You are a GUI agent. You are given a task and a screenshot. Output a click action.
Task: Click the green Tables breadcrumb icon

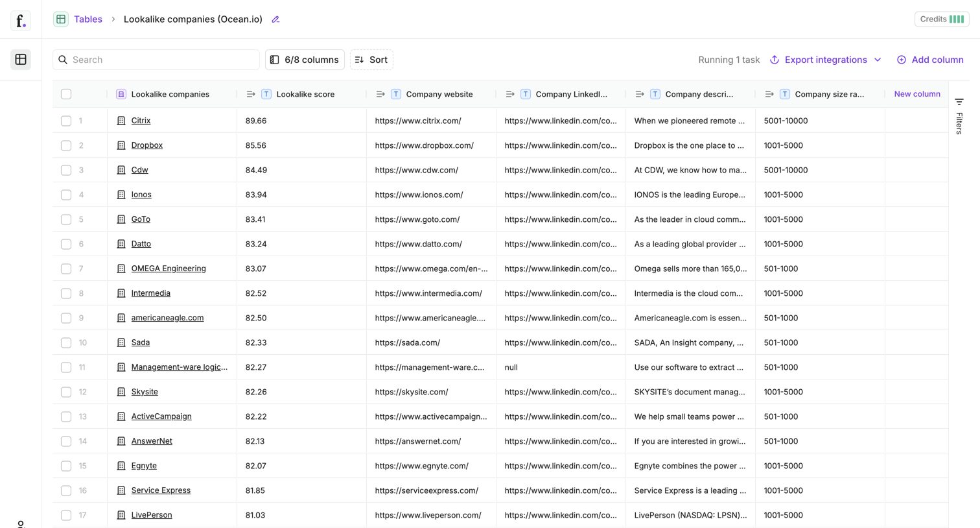coord(61,19)
